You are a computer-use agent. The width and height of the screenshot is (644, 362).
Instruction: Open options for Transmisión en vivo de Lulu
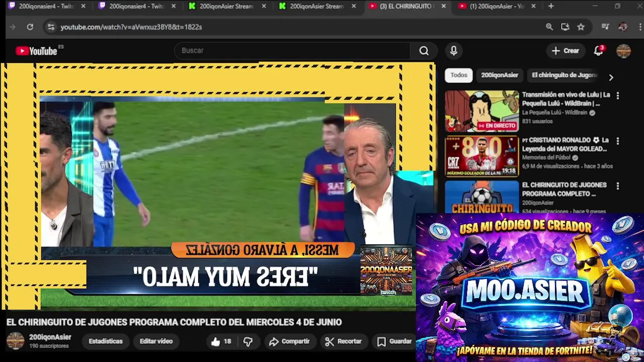click(618, 96)
